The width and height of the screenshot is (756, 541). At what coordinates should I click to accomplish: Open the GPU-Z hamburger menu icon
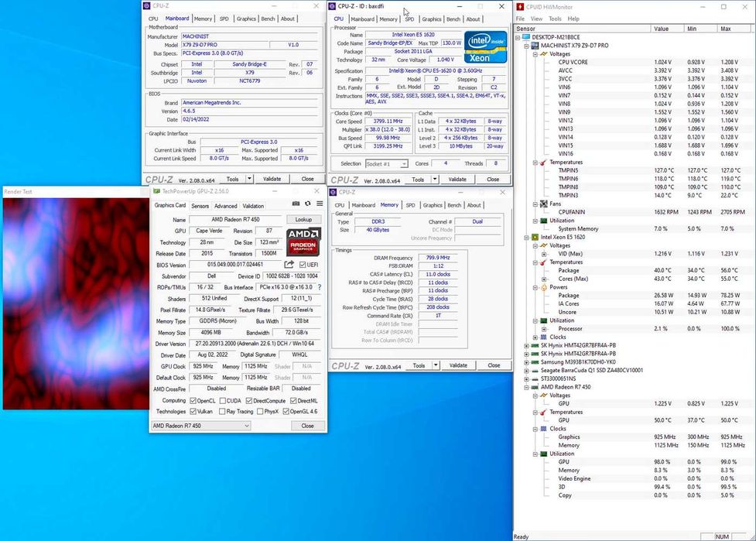point(320,204)
